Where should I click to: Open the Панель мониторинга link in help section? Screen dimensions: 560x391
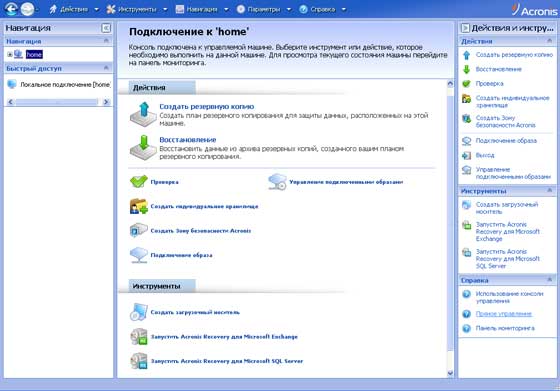tap(505, 328)
